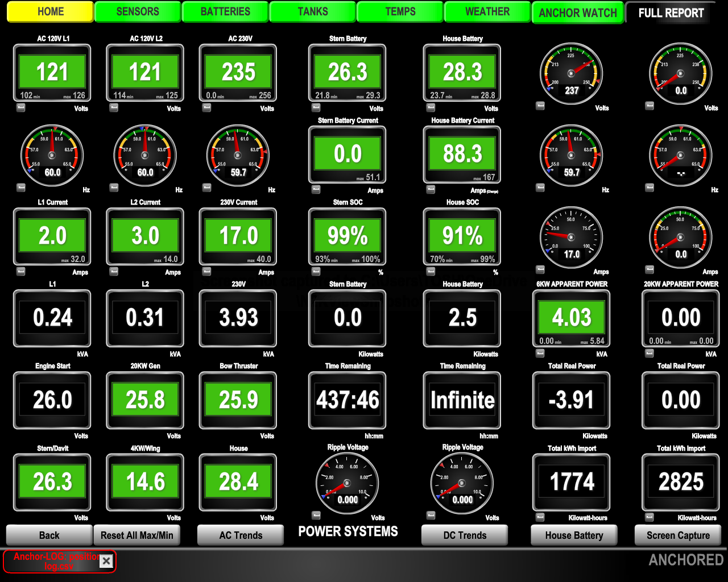Click L2 0.31 kVA readout

click(145, 318)
